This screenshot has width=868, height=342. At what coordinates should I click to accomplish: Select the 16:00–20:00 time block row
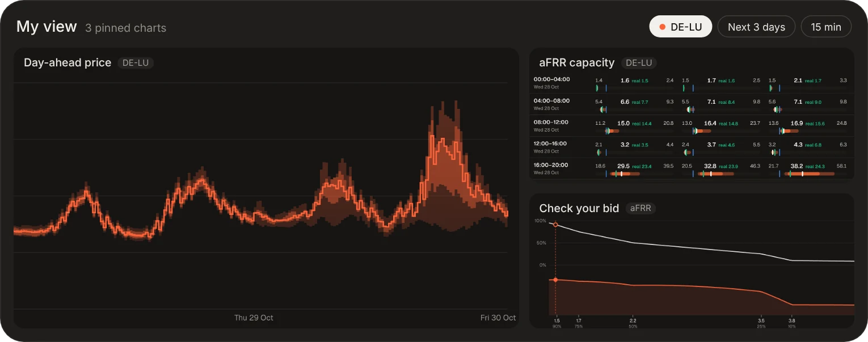(692, 169)
